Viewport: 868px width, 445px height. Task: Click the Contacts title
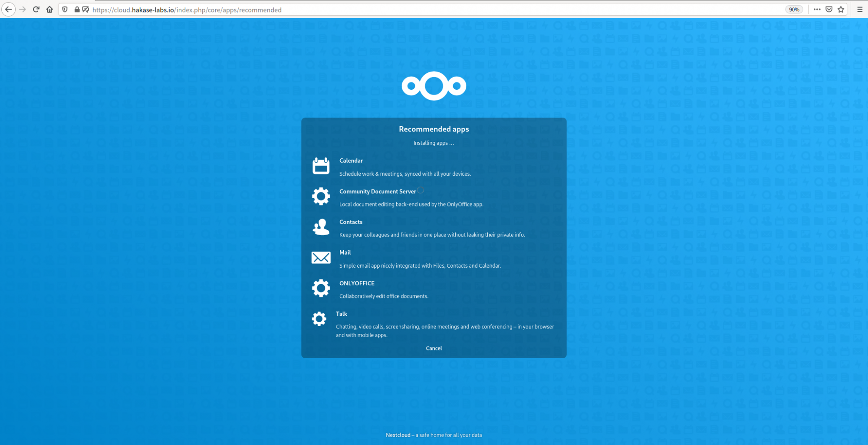[x=351, y=222]
